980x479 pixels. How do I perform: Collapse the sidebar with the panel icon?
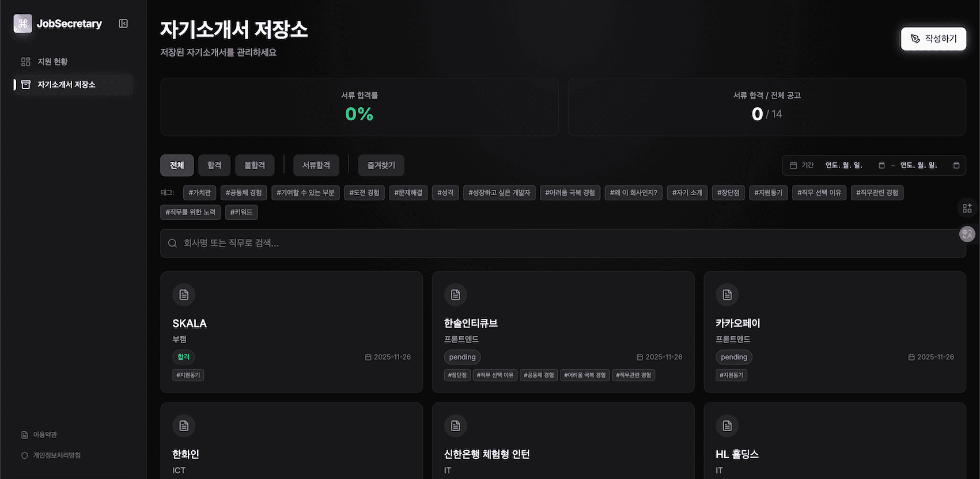123,24
